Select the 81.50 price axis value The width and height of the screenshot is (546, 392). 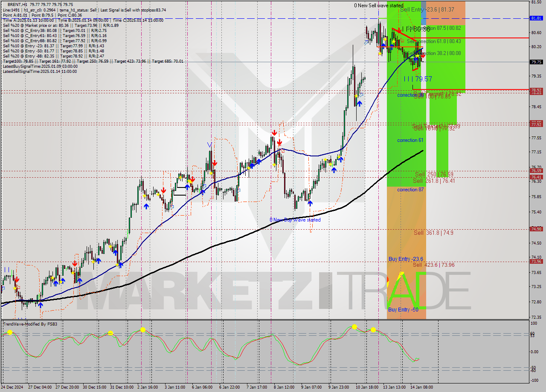(536, 3)
